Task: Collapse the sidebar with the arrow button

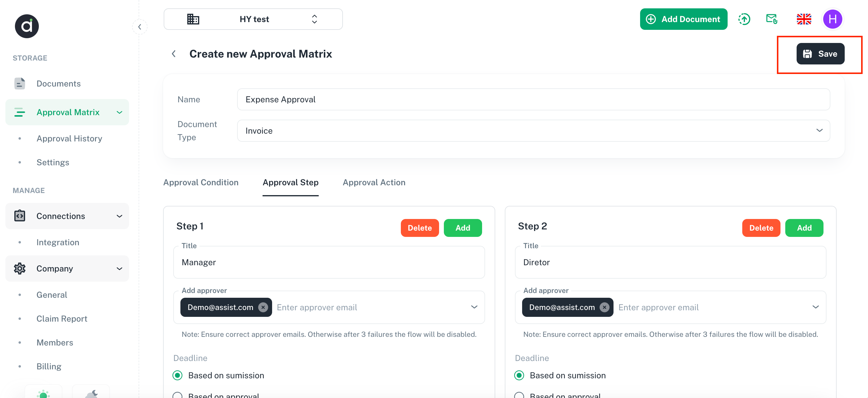Action: click(139, 27)
